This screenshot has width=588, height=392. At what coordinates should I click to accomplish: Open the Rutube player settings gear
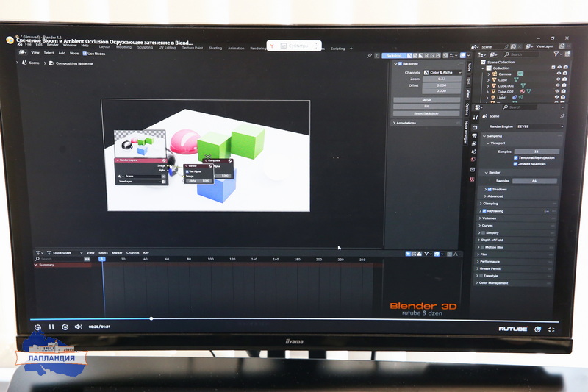point(538,329)
